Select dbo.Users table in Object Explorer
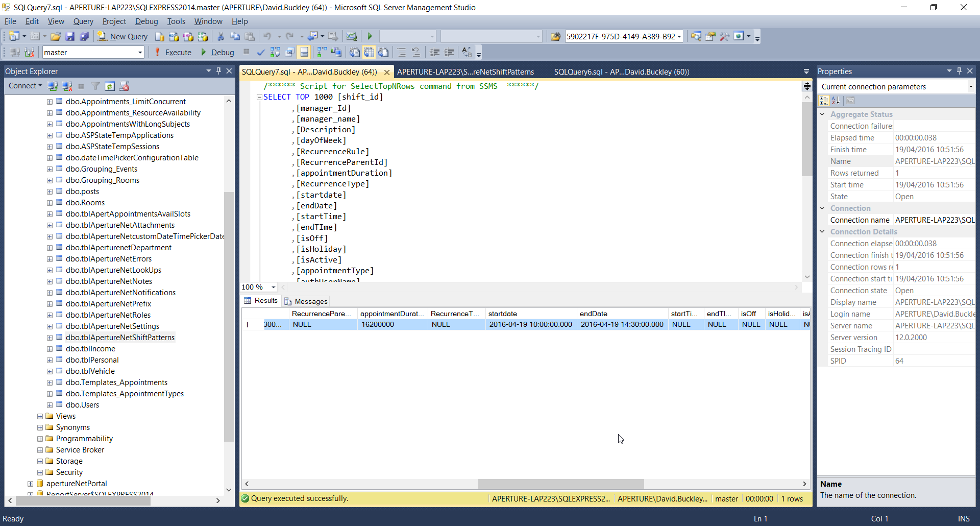 pyautogui.click(x=82, y=405)
